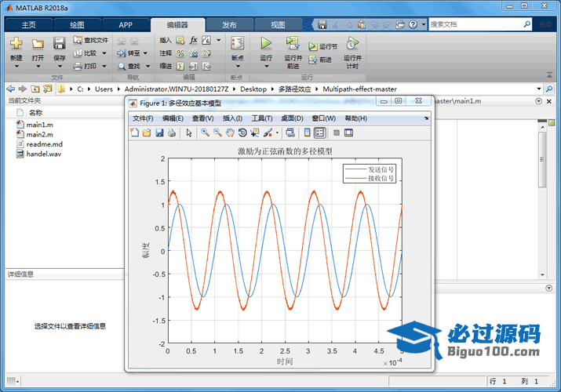This screenshot has height=392, width=561.
Task: Click 查找文件 (Find Files) in ribbon
Action: pos(90,40)
